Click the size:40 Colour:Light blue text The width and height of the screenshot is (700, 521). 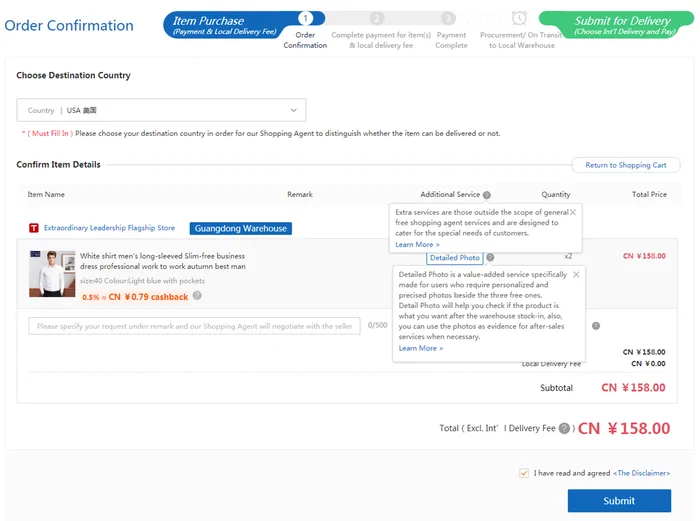coord(142,281)
